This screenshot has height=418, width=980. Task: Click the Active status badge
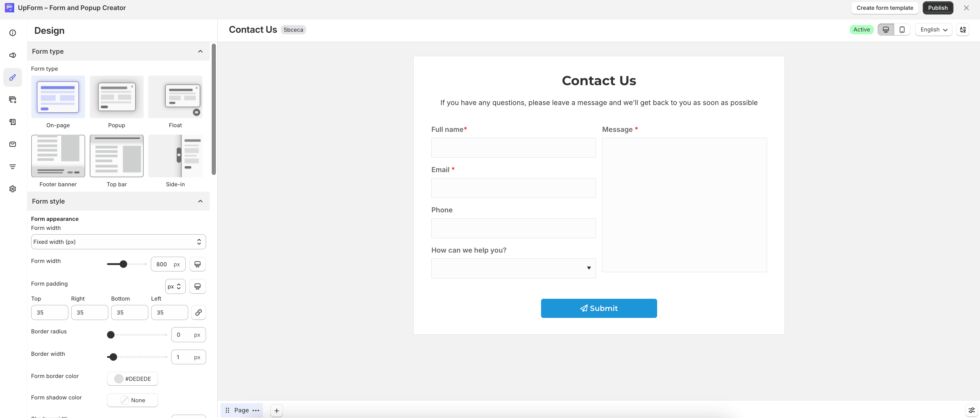point(861,30)
